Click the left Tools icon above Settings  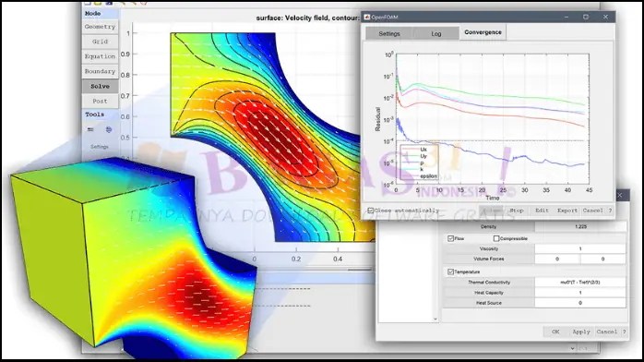point(90,129)
